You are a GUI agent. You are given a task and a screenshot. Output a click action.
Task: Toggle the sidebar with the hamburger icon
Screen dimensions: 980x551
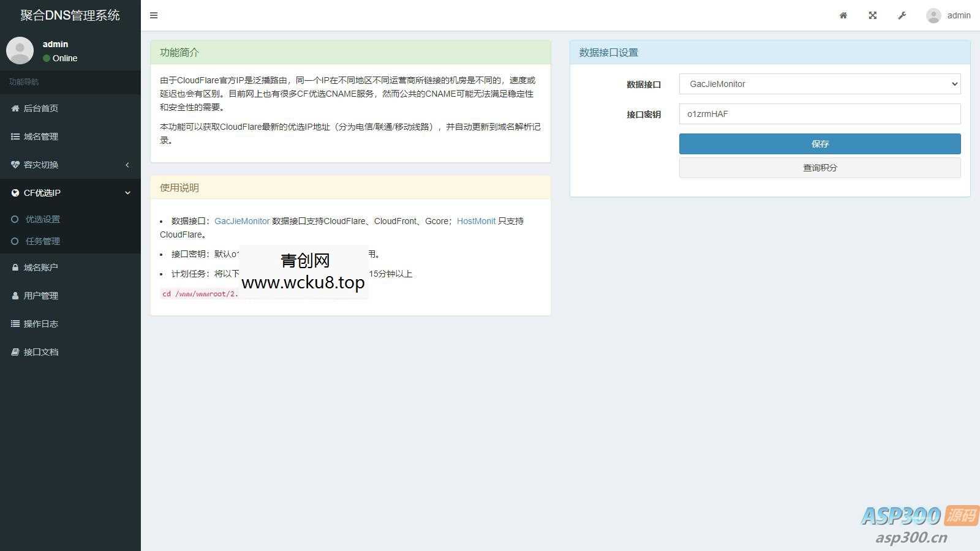coord(154,15)
